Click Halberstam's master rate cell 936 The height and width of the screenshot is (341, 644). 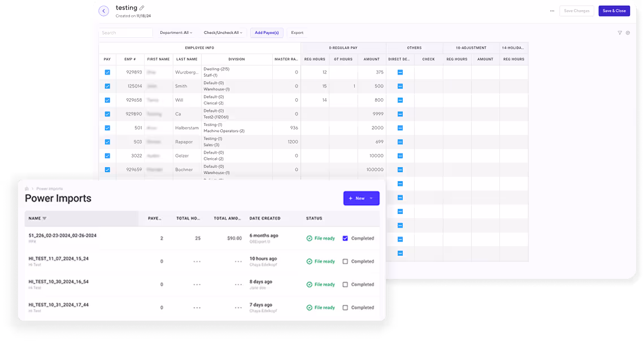click(x=286, y=128)
